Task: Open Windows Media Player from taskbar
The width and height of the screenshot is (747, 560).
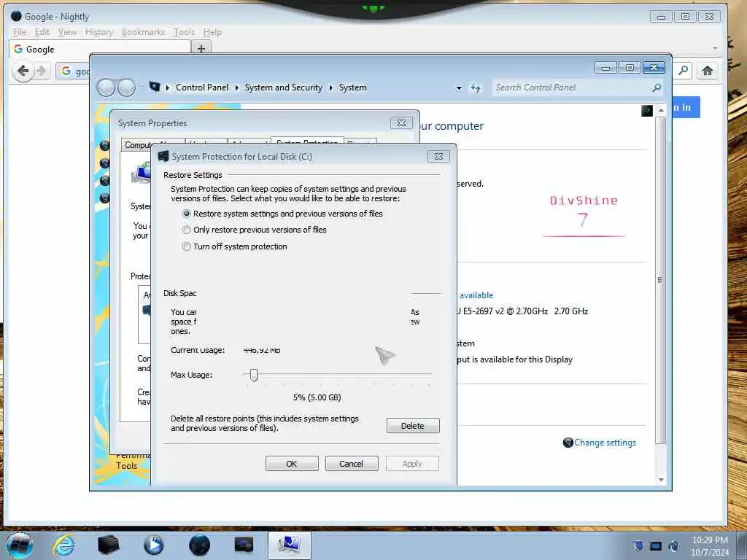Action: (153, 545)
